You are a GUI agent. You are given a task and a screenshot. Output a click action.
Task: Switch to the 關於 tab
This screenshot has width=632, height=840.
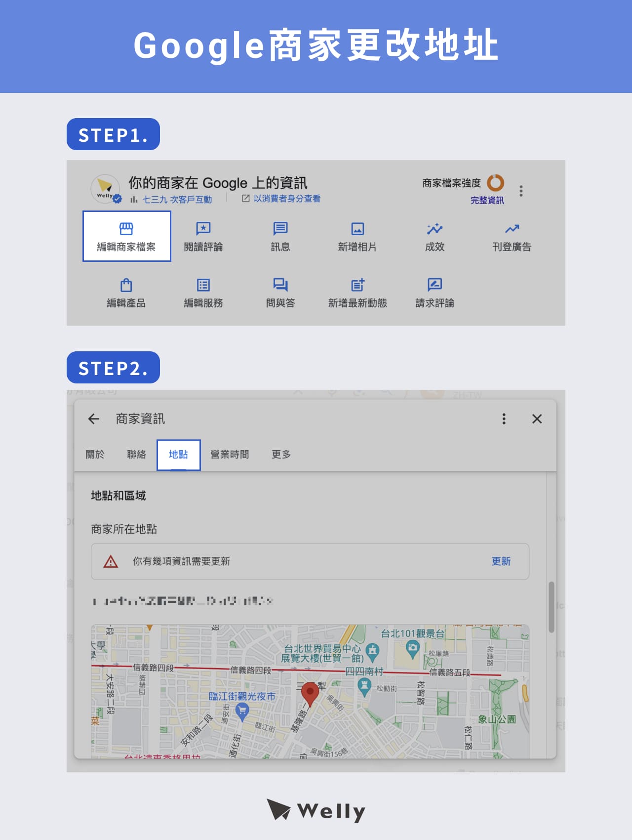pyautogui.click(x=95, y=454)
